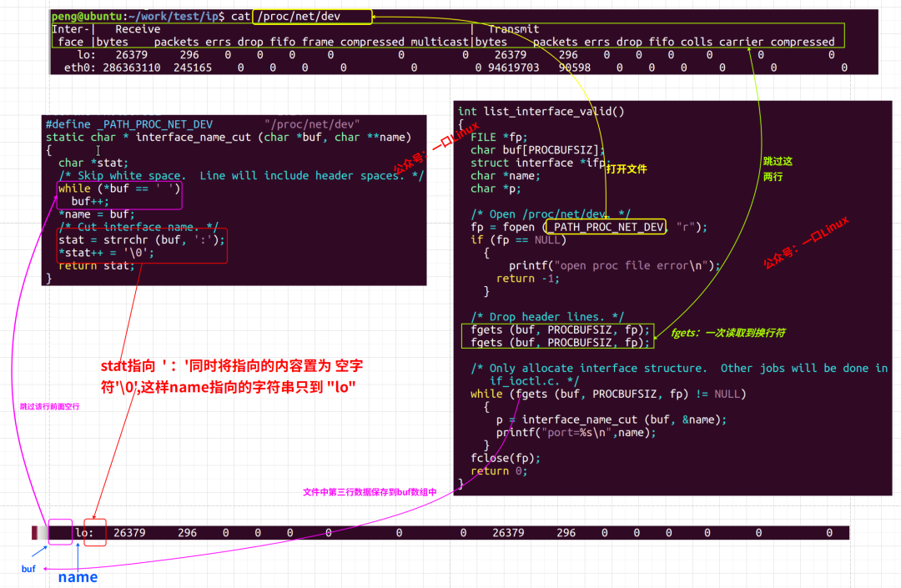Click the yellow 打开文件 annotation
This screenshot has width=901, height=588.
(x=626, y=169)
